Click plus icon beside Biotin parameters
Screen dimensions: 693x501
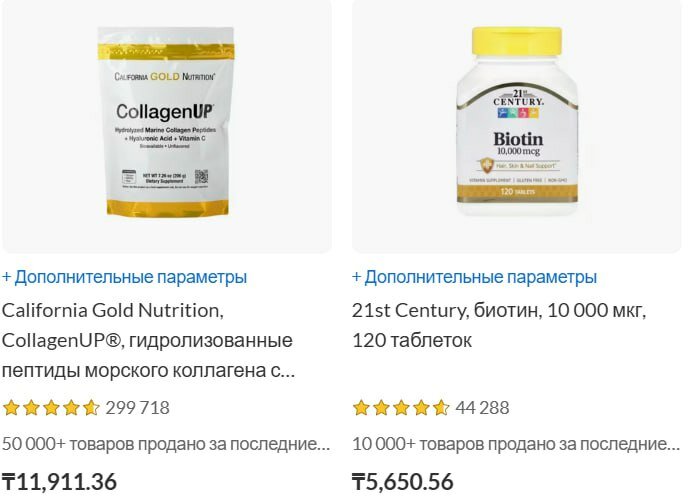point(357,277)
